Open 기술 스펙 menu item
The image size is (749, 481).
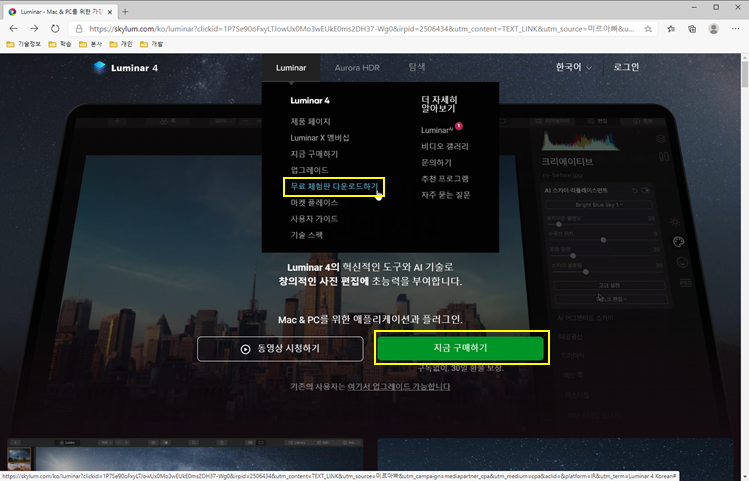click(x=307, y=235)
